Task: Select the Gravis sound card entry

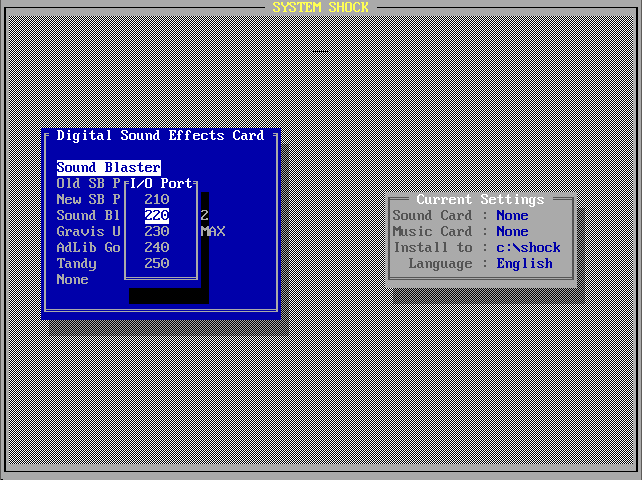Action: coord(88,231)
